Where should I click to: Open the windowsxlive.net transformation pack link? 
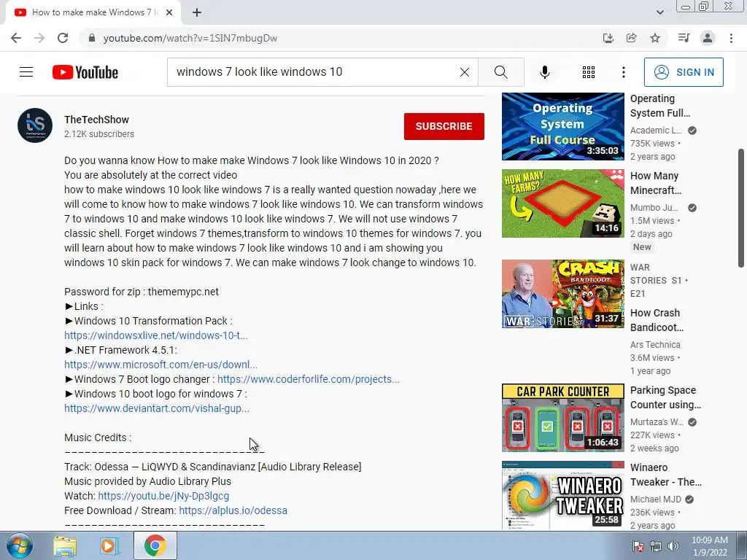[156, 335]
